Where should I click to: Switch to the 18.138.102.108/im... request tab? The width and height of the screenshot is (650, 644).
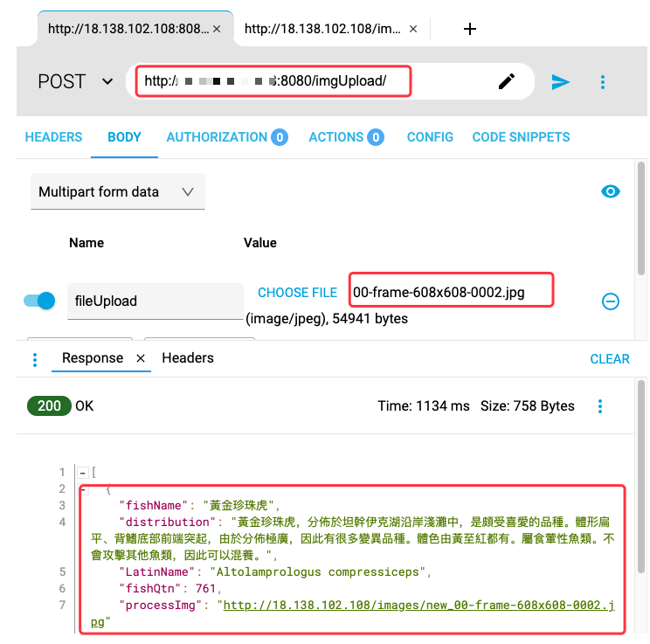(322, 29)
